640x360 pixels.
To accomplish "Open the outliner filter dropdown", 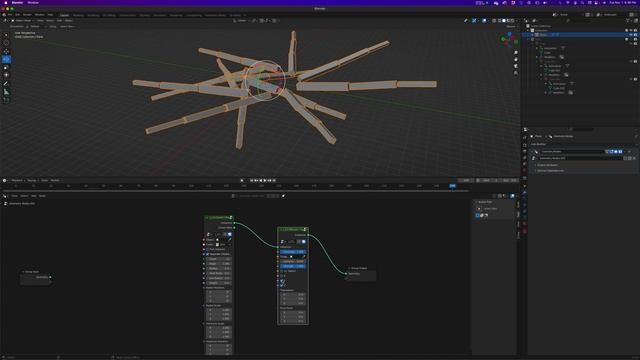I will click(x=629, y=20).
